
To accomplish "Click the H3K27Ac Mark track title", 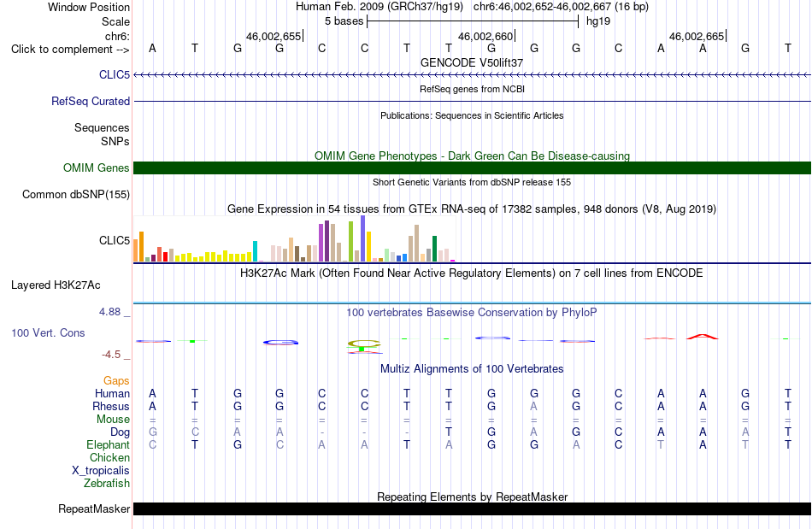I will coord(472,273).
